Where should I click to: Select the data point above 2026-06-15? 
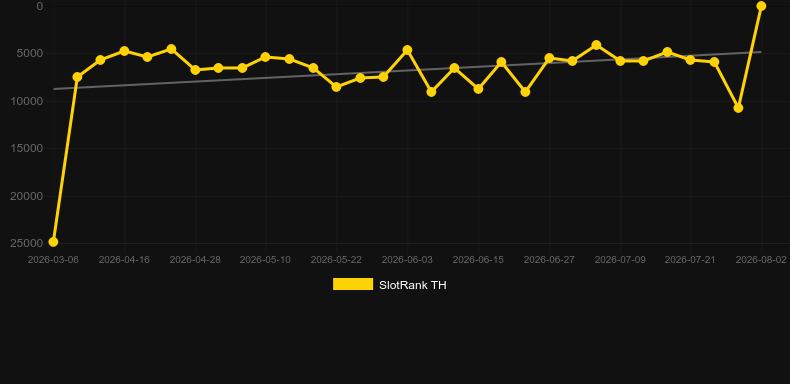pyautogui.click(x=478, y=89)
